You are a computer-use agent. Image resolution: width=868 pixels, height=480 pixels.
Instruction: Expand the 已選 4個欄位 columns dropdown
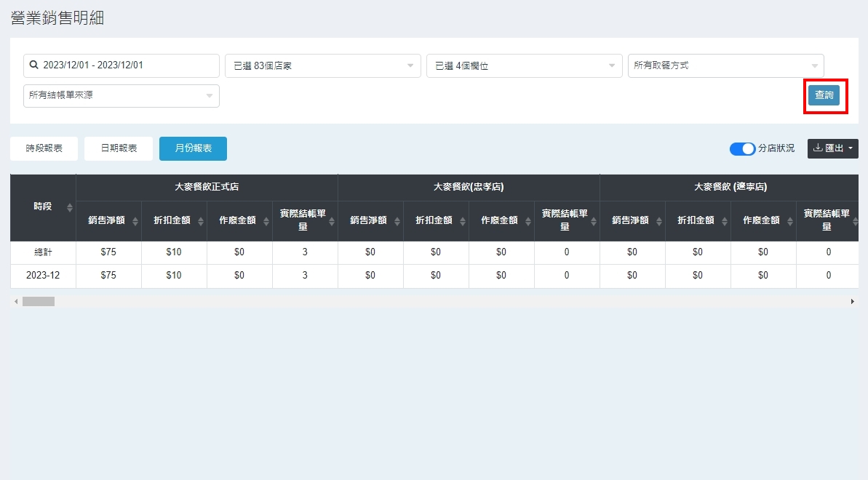524,65
